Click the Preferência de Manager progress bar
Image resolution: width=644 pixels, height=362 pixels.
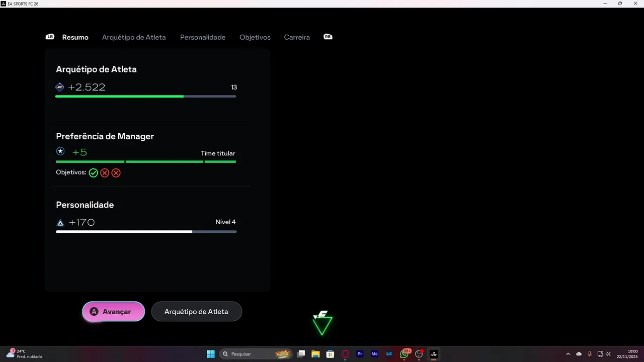(146, 162)
